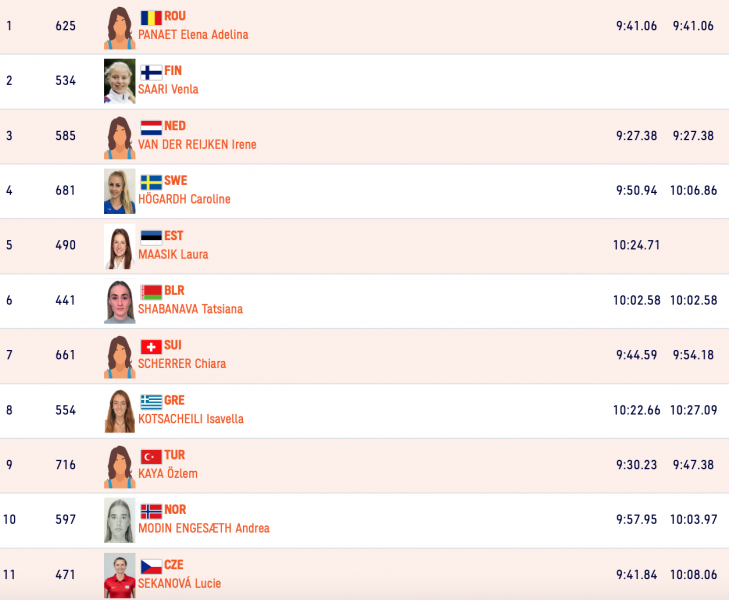Click the Turkey flag icon
Viewport: 729px width, 600px height.
coord(151,457)
